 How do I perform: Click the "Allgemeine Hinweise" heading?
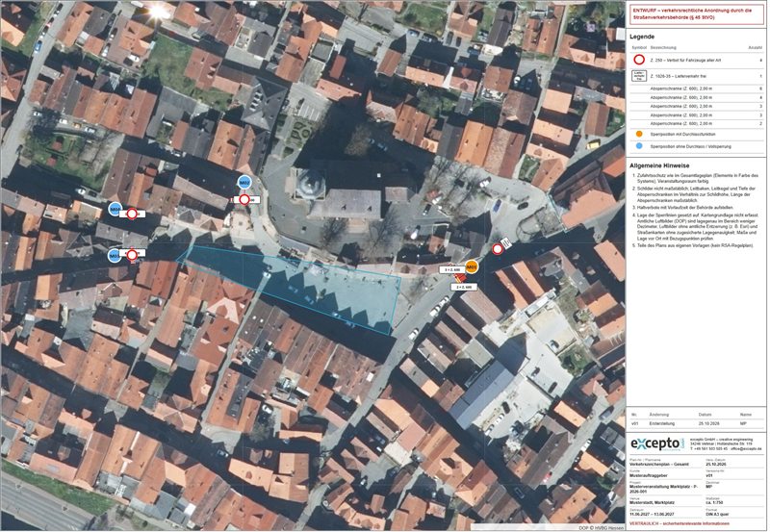pyautogui.click(x=659, y=165)
